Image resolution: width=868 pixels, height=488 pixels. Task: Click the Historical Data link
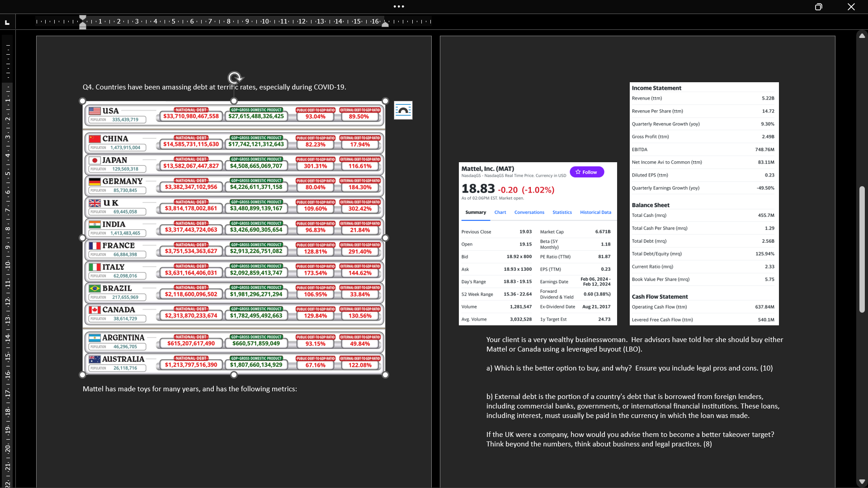[x=595, y=212]
